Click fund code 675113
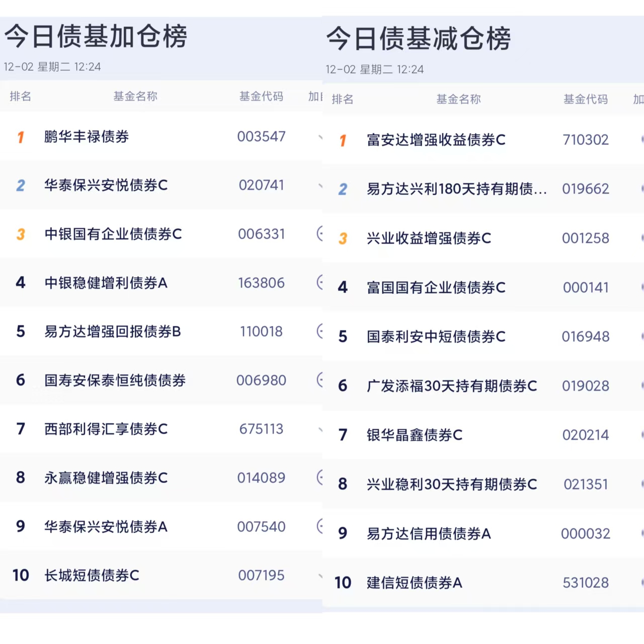This screenshot has height=644, width=644. 261,429
